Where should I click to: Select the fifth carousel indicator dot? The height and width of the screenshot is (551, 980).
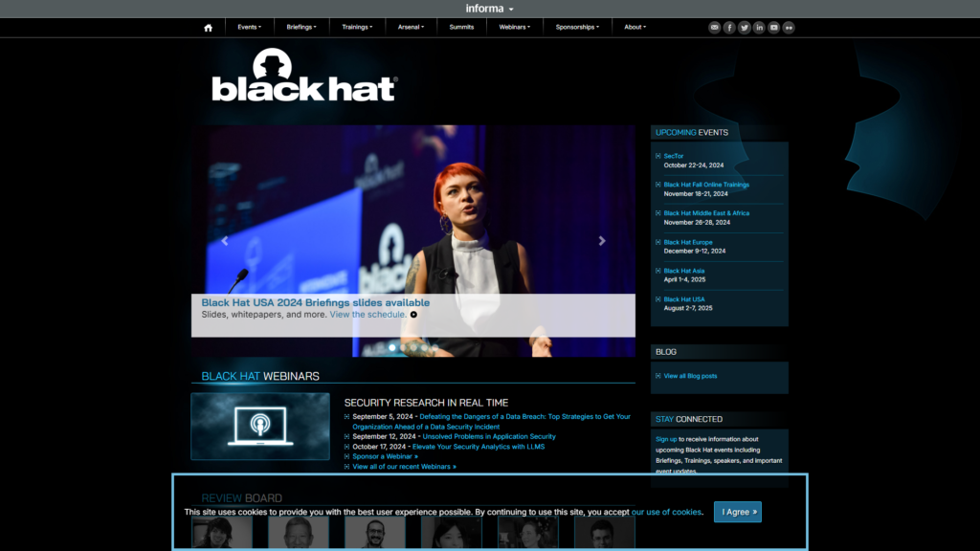pyautogui.click(x=434, y=347)
